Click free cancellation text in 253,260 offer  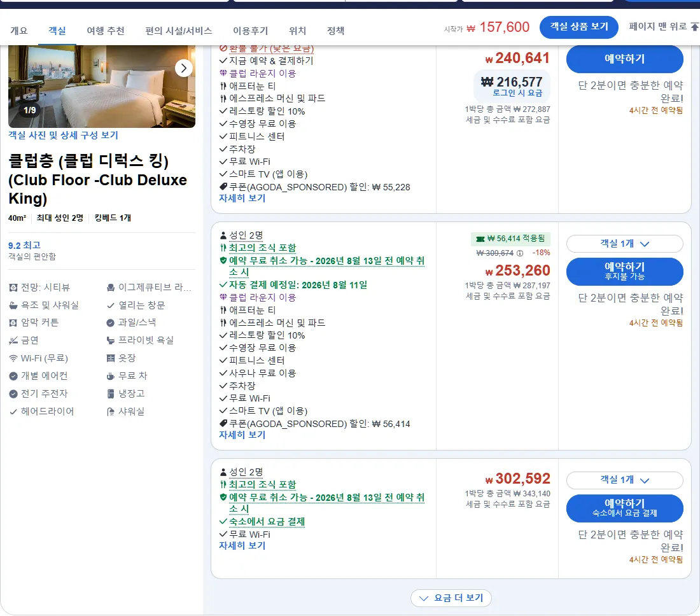(x=327, y=266)
